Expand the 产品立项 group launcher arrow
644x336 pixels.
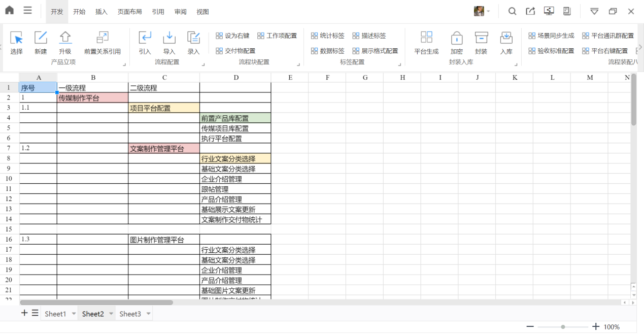(124, 64)
